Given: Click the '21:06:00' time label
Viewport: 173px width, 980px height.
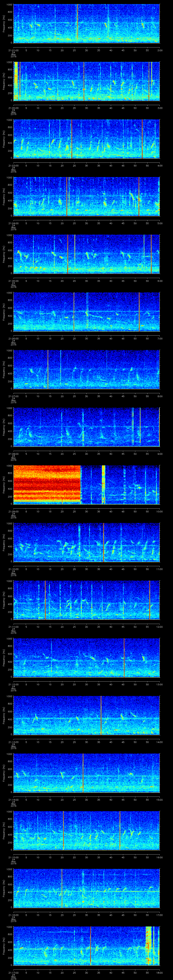Looking at the screenshot, I should point(13,339).
